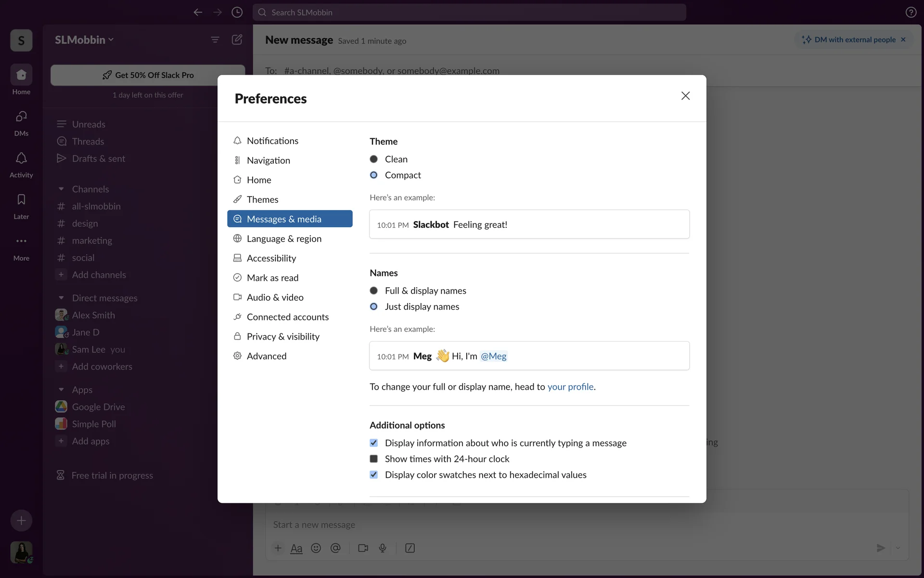Click the DMs icon in left rail
This screenshot has height=578, width=924.
pyautogui.click(x=21, y=117)
